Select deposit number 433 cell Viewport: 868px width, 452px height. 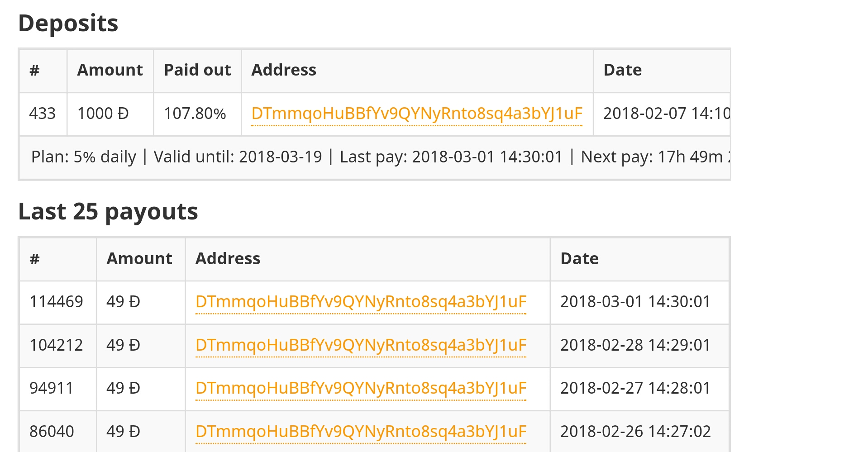tap(43, 114)
